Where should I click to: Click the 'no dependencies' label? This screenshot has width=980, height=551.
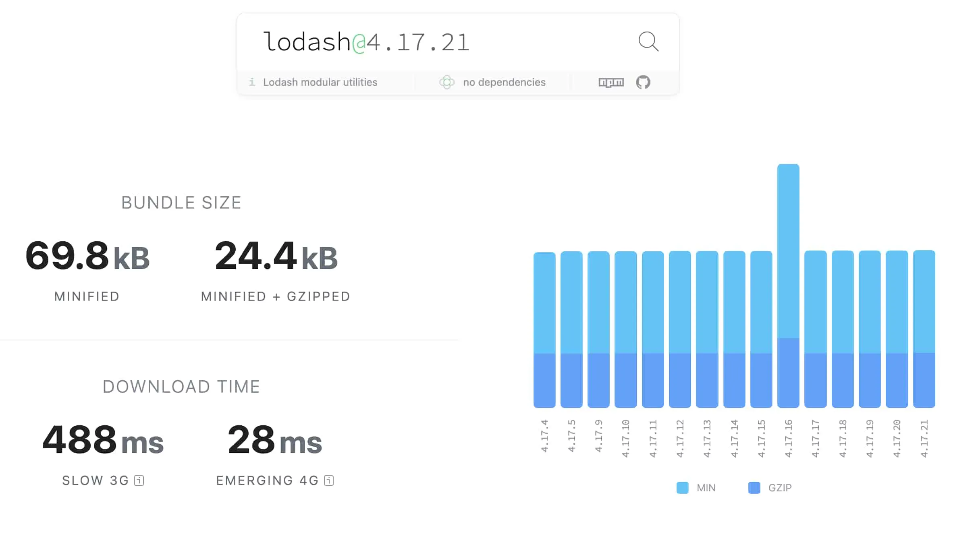tap(504, 82)
